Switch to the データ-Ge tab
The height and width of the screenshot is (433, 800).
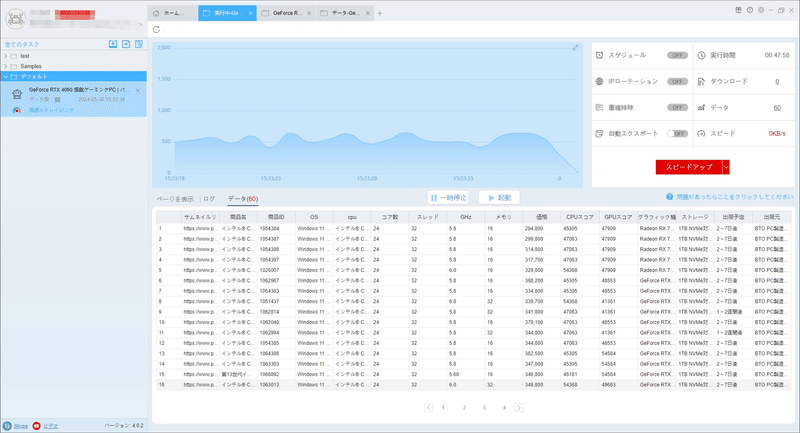click(x=345, y=13)
